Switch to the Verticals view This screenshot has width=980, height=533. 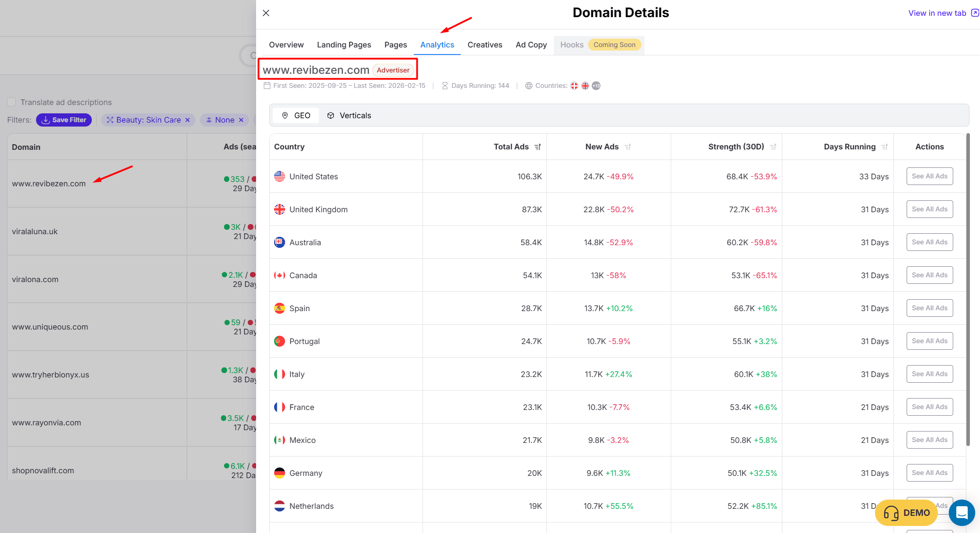[349, 116]
